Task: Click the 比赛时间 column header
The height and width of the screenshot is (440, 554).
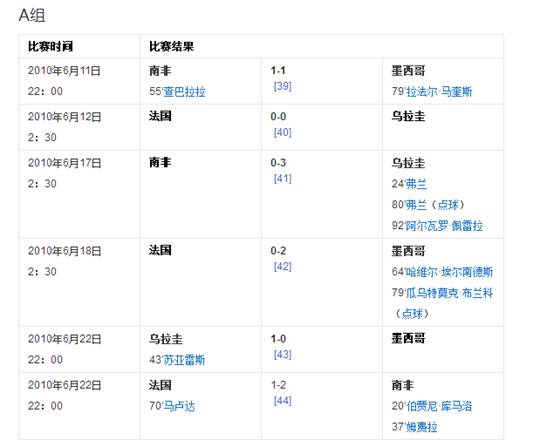Action: click(x=50, y=46)
